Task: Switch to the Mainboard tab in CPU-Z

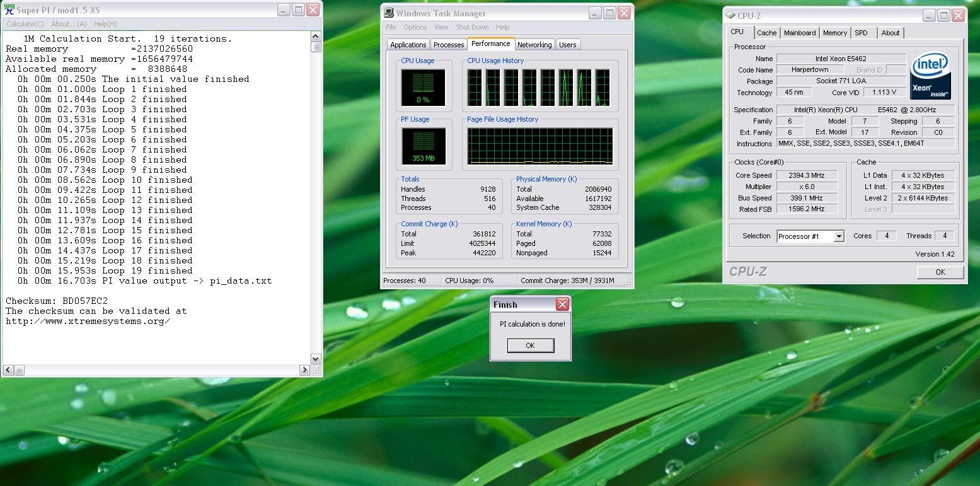Action: [x=800, y=33]
